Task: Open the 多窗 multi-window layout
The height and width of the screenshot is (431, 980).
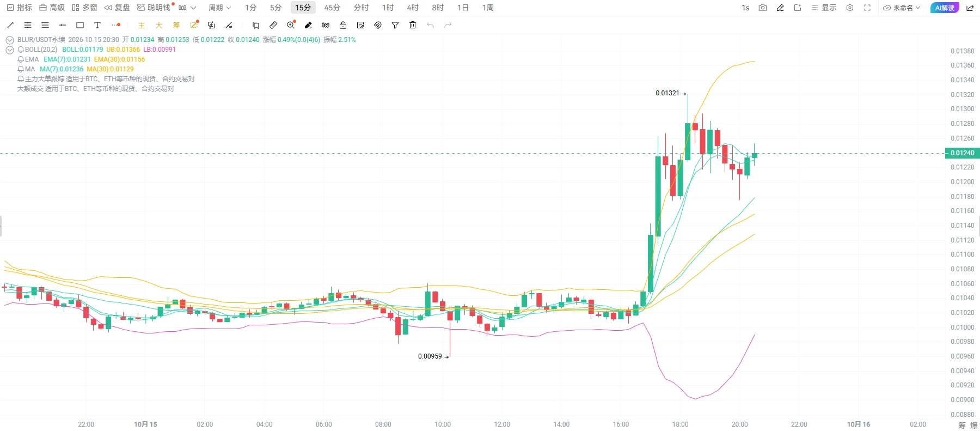Action: point(84,8)
